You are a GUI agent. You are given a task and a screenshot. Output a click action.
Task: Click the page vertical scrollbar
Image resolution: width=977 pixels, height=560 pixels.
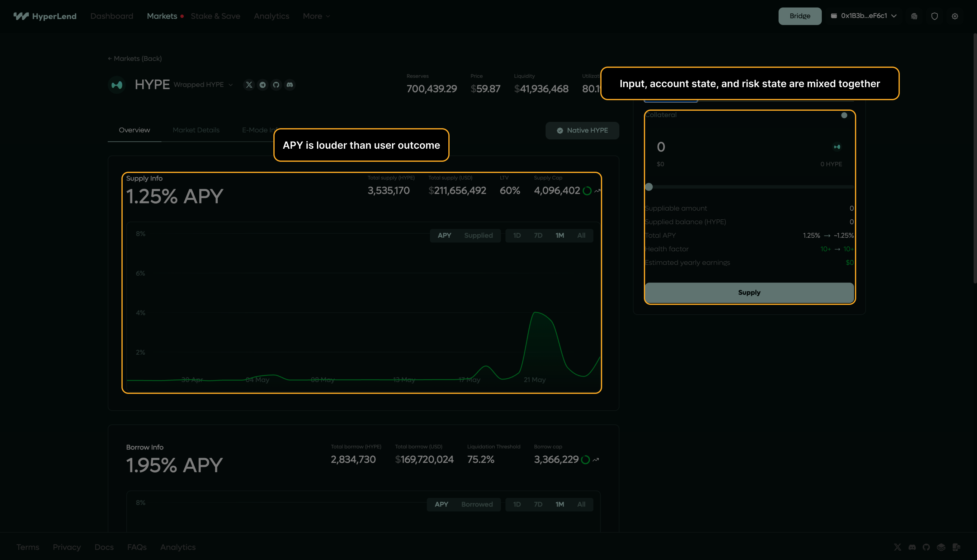(975, 158)
